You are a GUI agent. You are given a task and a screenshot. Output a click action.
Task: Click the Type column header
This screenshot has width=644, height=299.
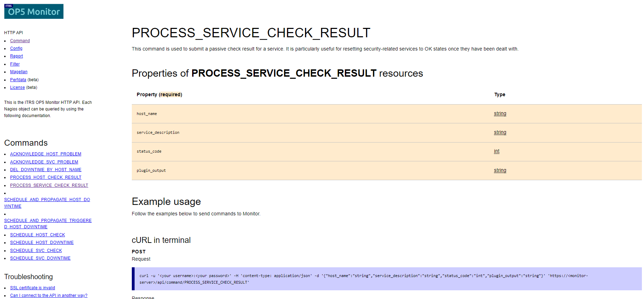(x=500, y=94)
